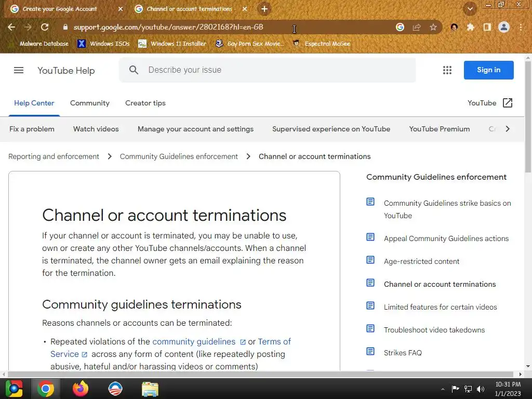Viewport: 532px width, 399px height.
Task: Click the article icon beside Age-restricted content
Action: point(370,260)
